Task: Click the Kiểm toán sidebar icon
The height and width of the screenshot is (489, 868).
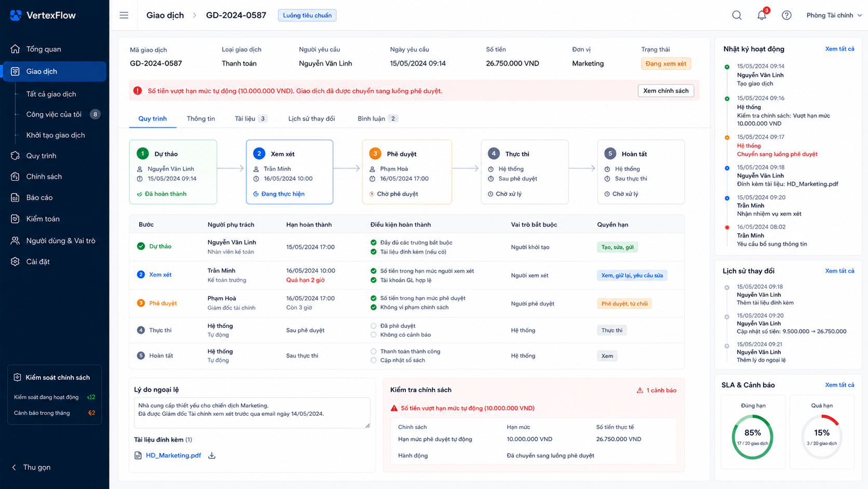Action: click(x=15, y=219)
